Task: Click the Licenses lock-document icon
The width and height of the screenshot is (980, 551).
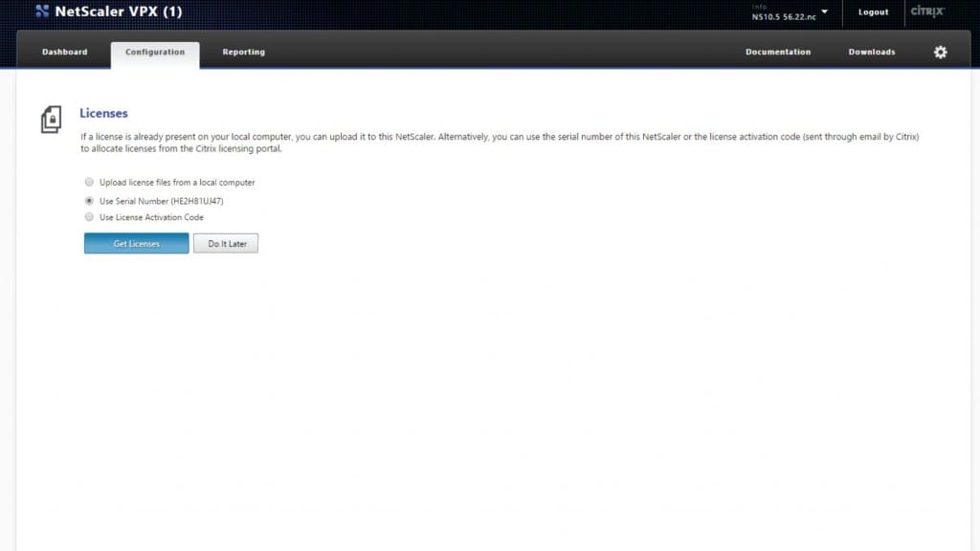Action: click(51, 118)
